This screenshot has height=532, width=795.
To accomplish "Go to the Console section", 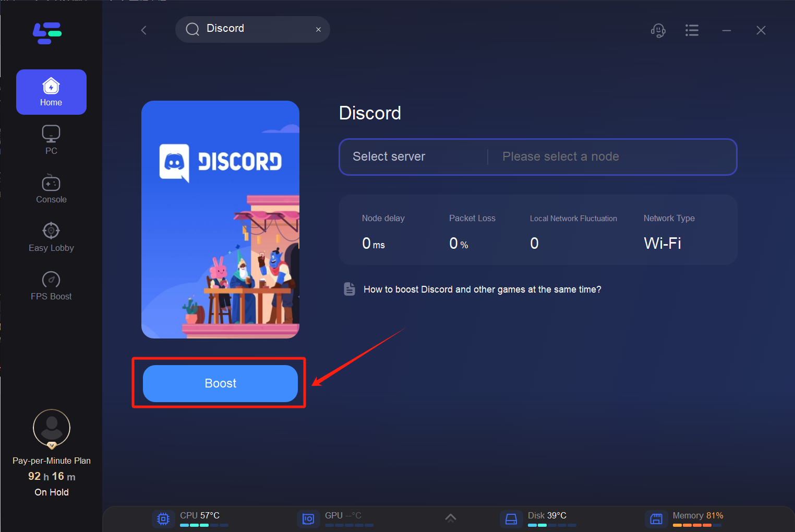I will point(51,189).
